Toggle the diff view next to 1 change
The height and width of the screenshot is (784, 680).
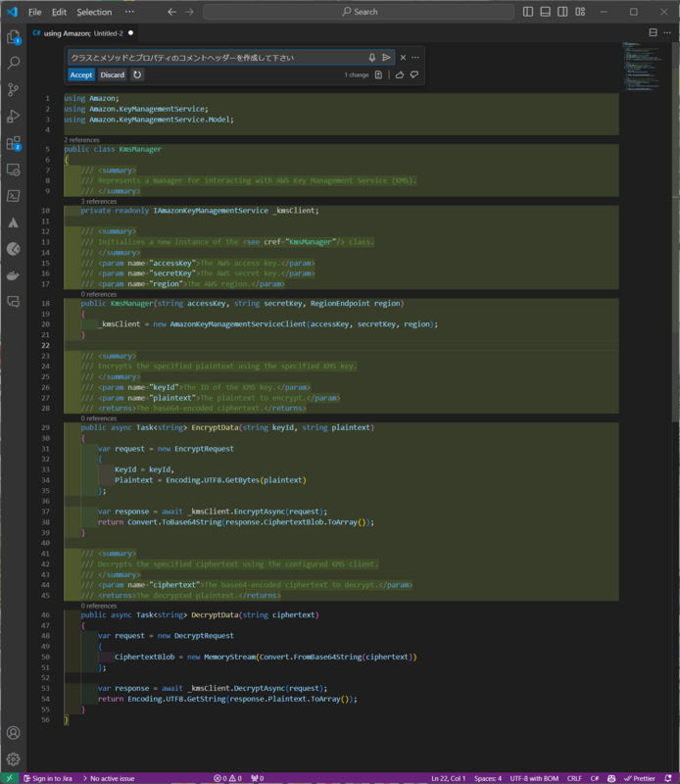point(378,75)
